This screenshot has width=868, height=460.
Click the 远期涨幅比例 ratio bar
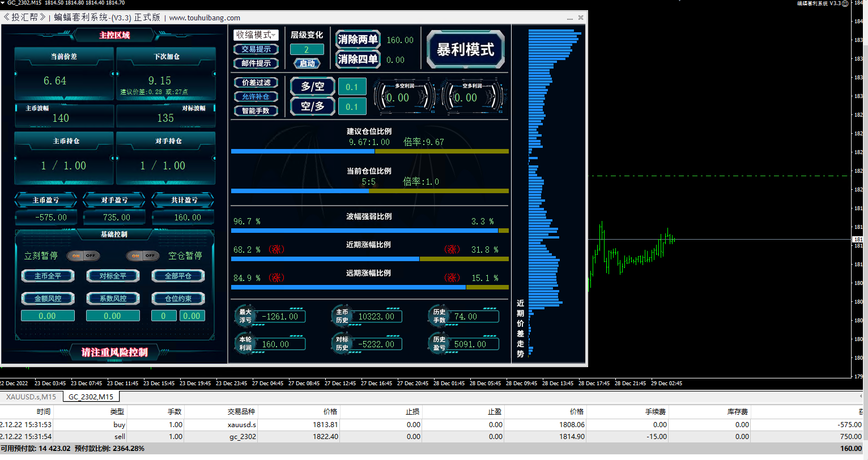coord(370,287)
